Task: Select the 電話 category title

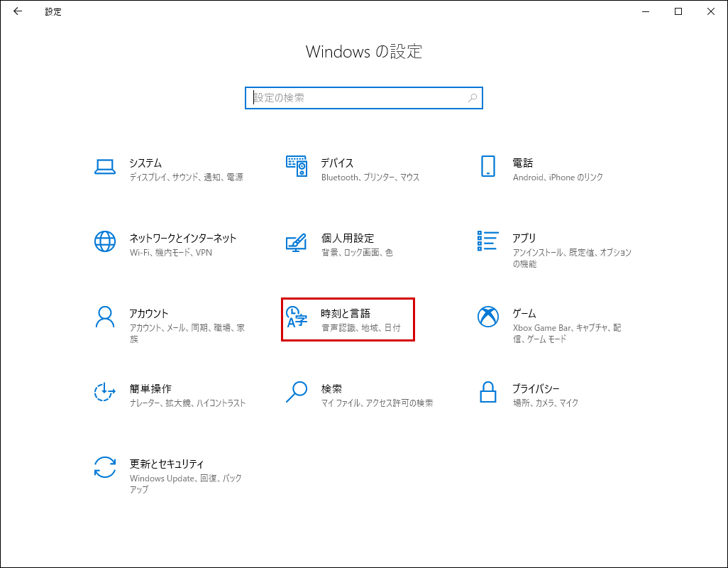Action: (523, 163)
